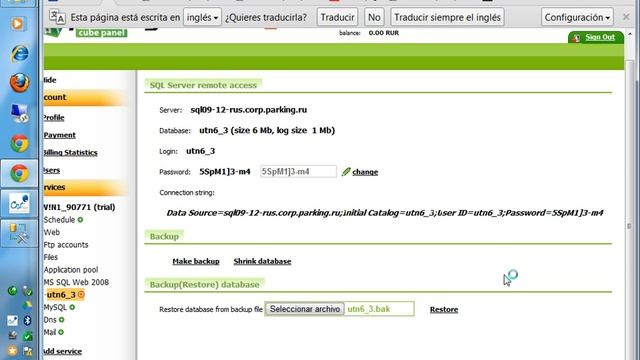Image resolution: width=640 pixels, height=360 pixels.
Task: Select Application pool in services list
Action: click(x=71, y=270)
